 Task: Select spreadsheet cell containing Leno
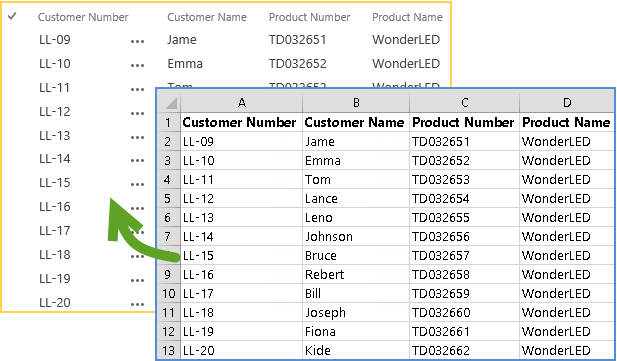356,217
